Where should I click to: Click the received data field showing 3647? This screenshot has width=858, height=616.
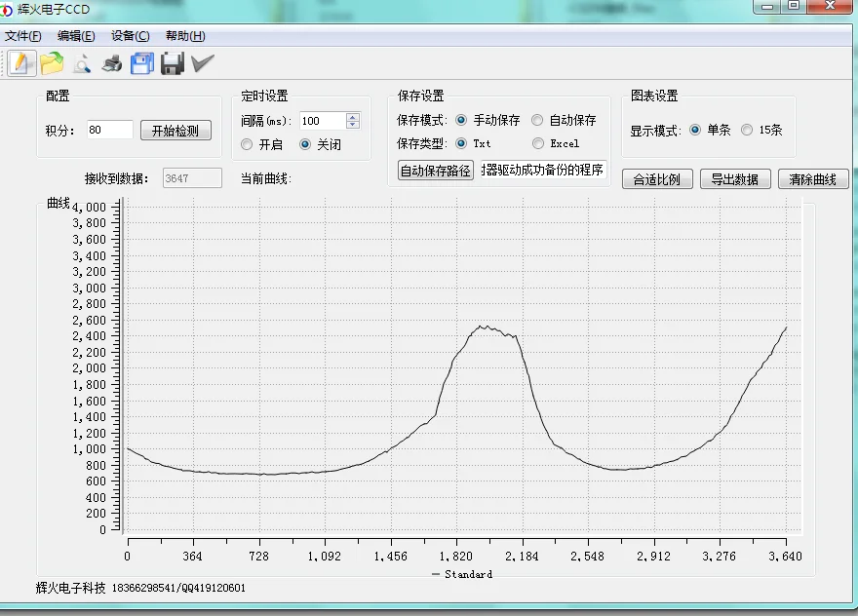point(192,178)
